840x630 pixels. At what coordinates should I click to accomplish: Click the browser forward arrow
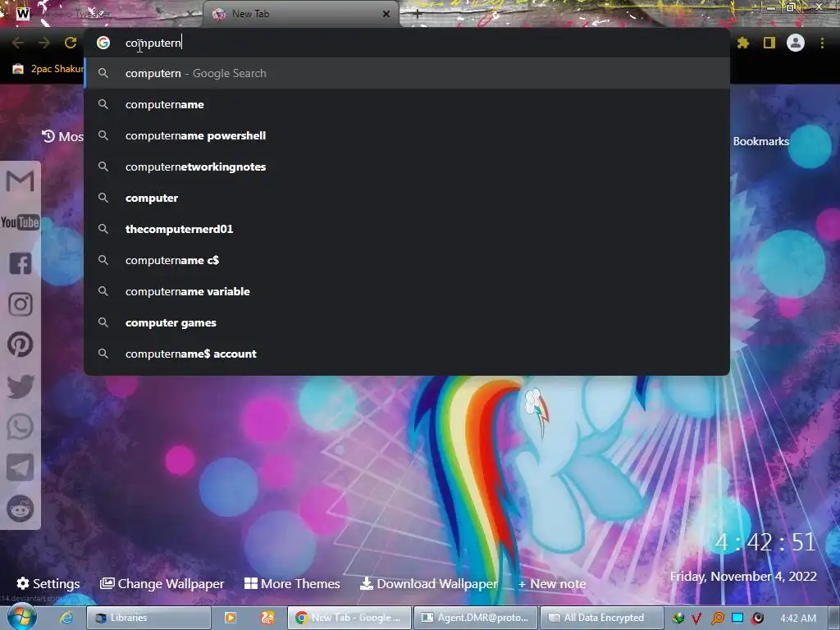[x=44, y=43]
